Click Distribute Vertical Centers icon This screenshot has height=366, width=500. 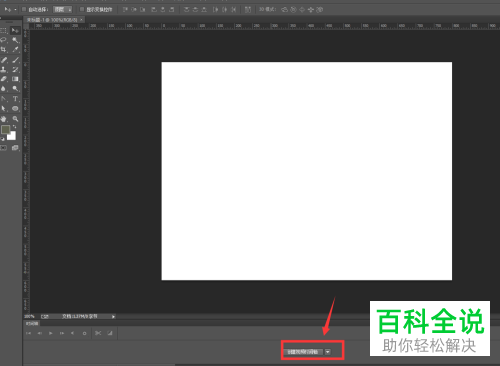(195, 10)
